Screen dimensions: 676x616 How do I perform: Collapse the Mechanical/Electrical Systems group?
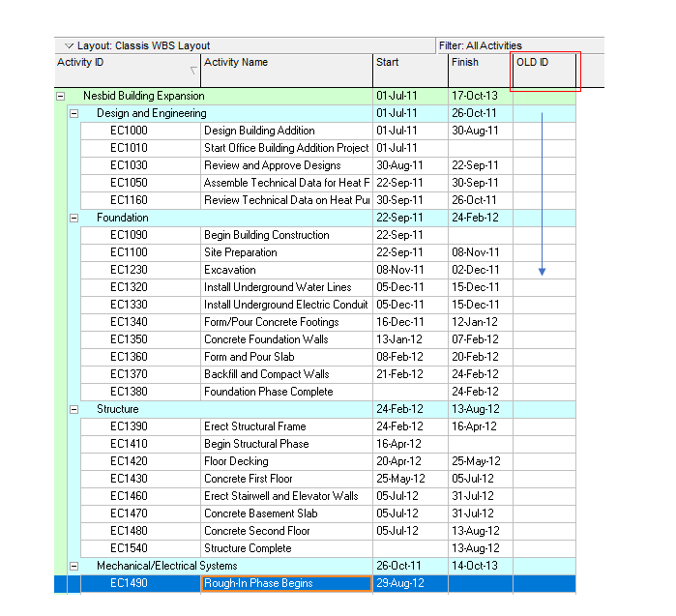(x=74, y=566)
